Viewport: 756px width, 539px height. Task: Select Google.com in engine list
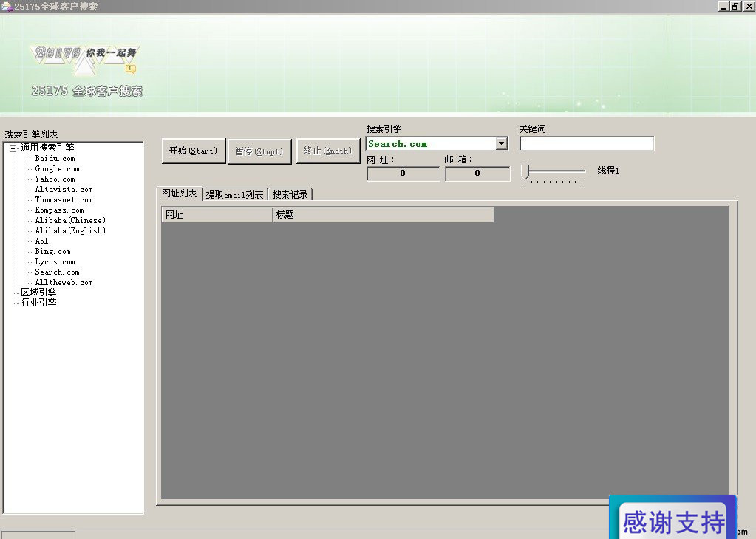tap(58, 168)
